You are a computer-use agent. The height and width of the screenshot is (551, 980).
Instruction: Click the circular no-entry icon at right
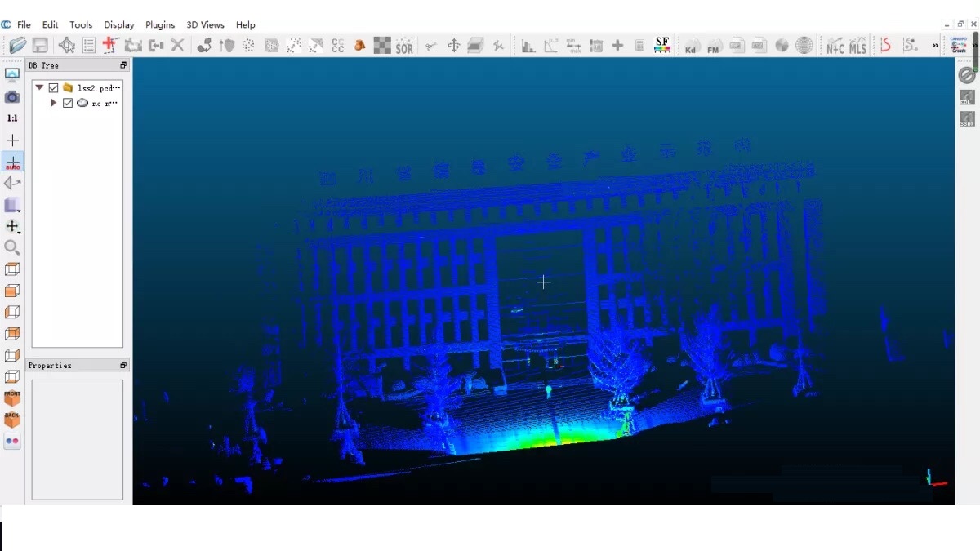point(967,75)
